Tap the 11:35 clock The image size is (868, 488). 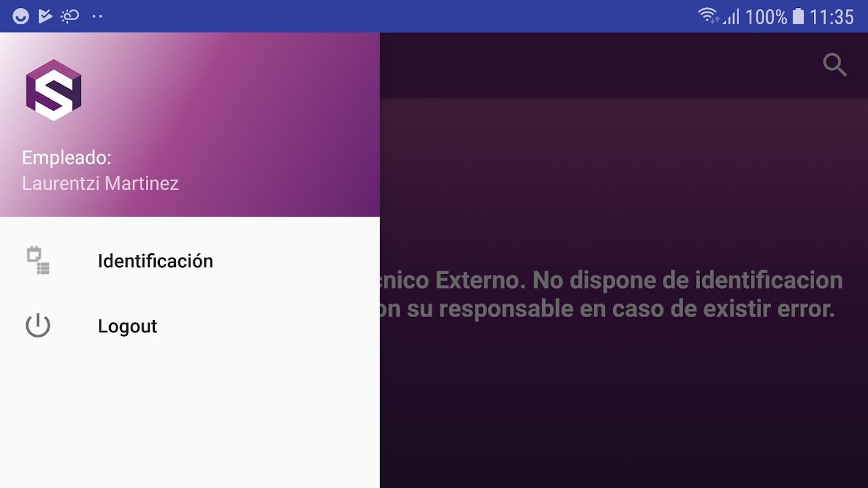pyautogui.click(x=831, y=16)
